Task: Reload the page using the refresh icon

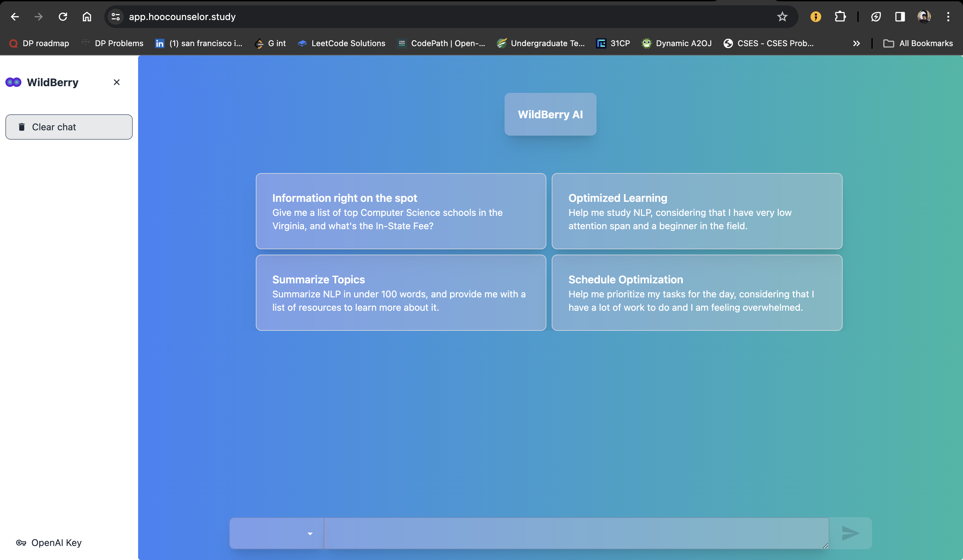Action: point(63,17)
